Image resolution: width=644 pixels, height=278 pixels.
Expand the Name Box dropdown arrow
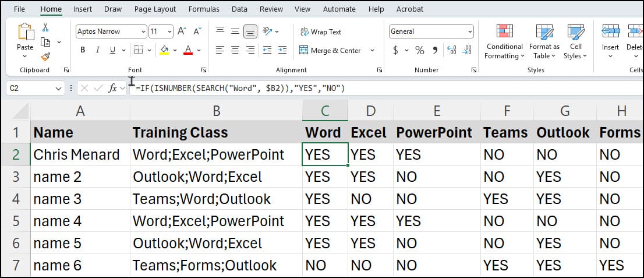[58, 88]
